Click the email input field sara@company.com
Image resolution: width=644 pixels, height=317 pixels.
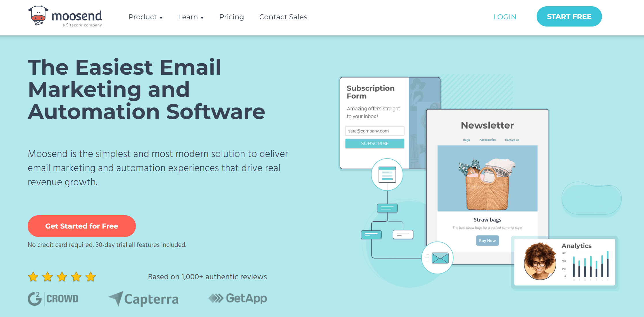(375, 131)
